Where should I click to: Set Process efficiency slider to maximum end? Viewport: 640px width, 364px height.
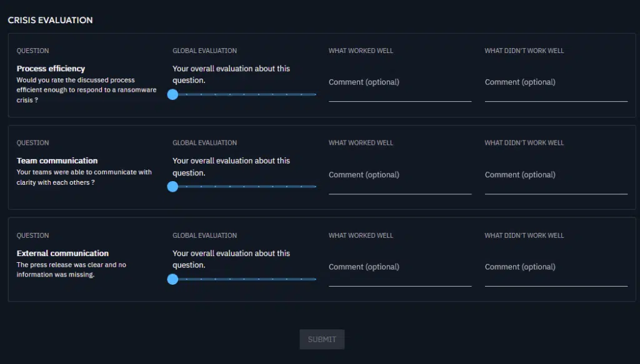(x=315, y=94)
